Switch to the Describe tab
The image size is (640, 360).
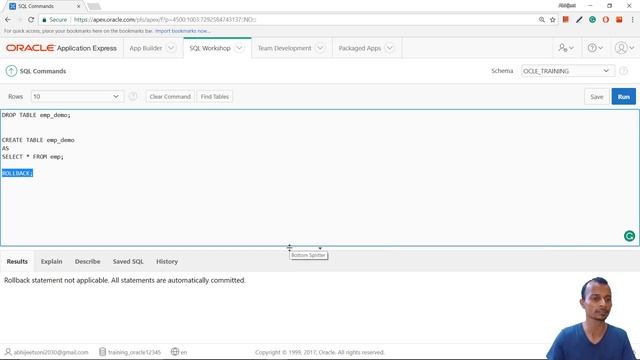coord(87,262)
